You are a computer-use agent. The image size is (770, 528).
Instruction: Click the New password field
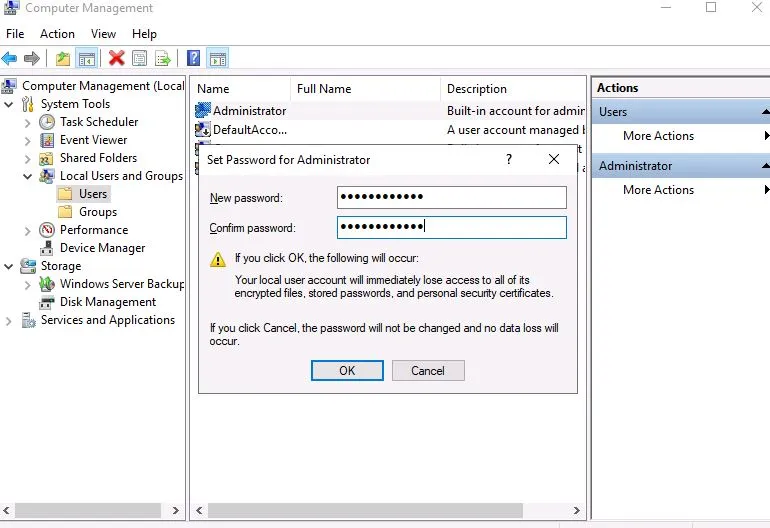(x=452, y=197)
